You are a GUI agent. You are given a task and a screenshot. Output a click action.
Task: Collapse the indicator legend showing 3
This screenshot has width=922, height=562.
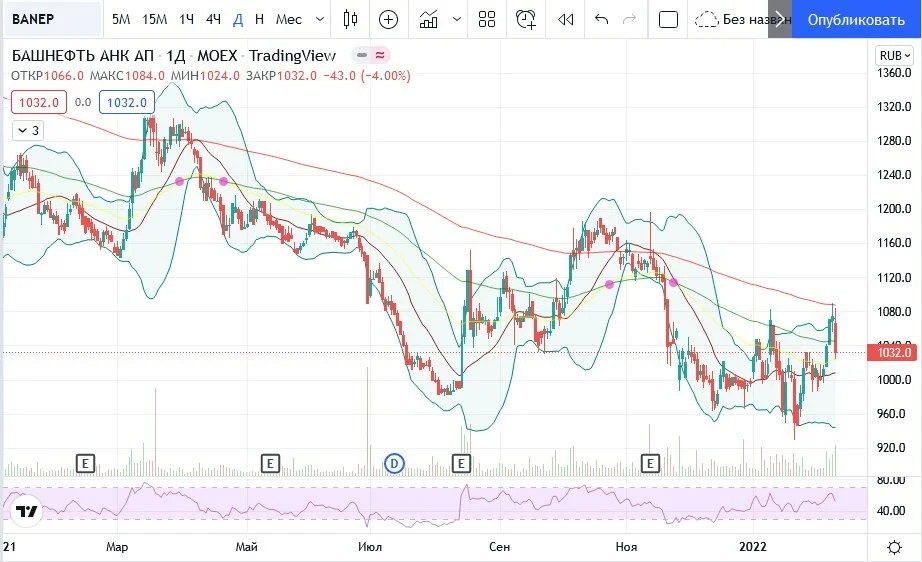tap(28, 131)
